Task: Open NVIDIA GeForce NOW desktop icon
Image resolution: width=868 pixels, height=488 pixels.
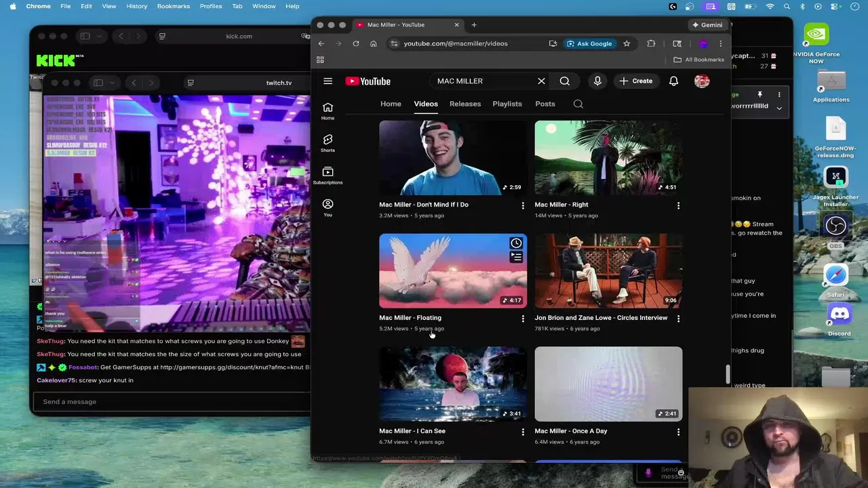Action: 816,44
